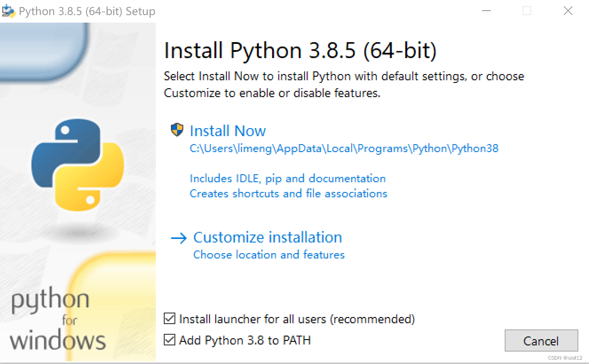
Task: Click Creates shortcuts and file associations text
Action: (x=289, y=193)
